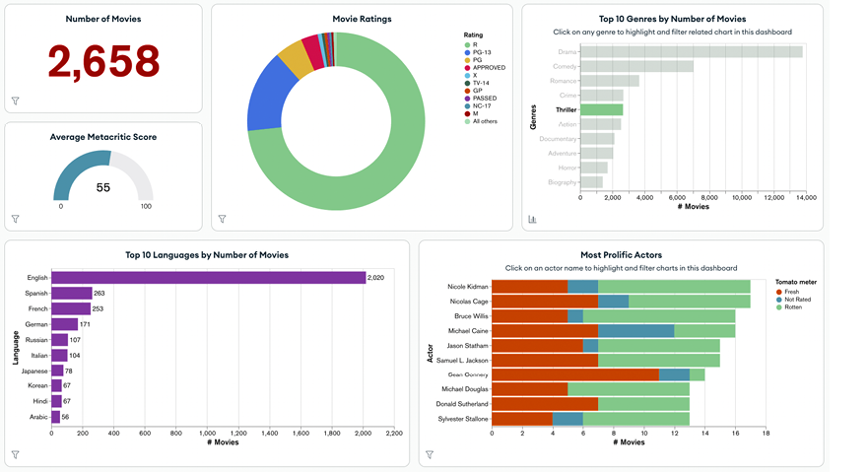Screen dimensions: 868x473
Task: Click the Korean language label
Action: click(37, 385)
